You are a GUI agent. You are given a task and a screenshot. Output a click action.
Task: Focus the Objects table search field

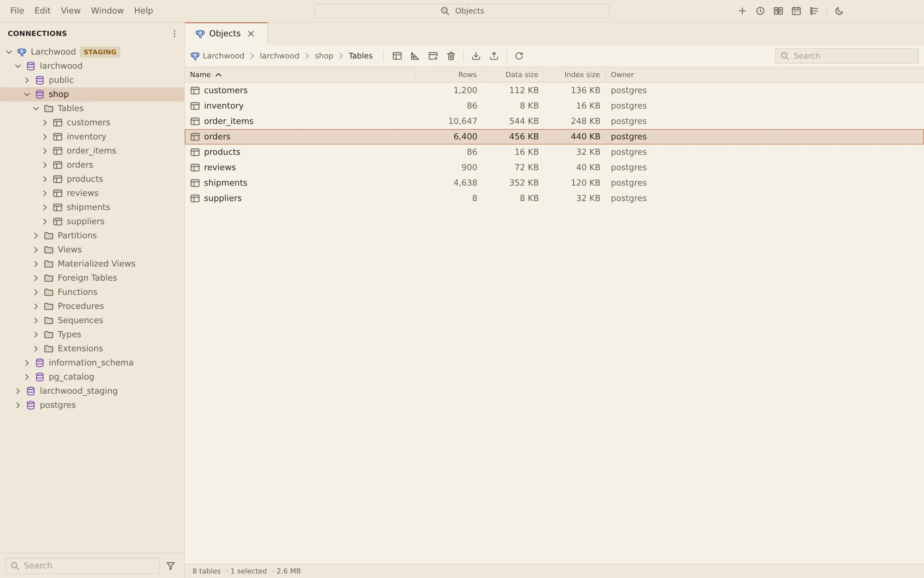[x=846, y=56]
